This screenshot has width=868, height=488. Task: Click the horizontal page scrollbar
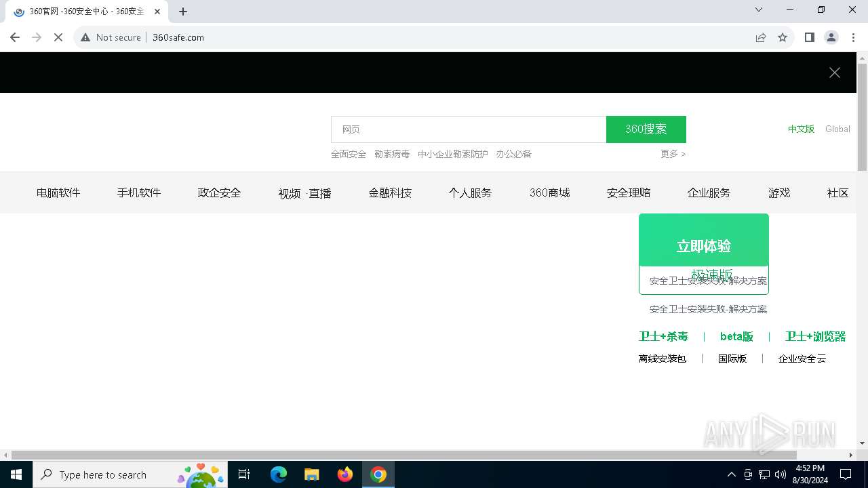click(403, 455)
